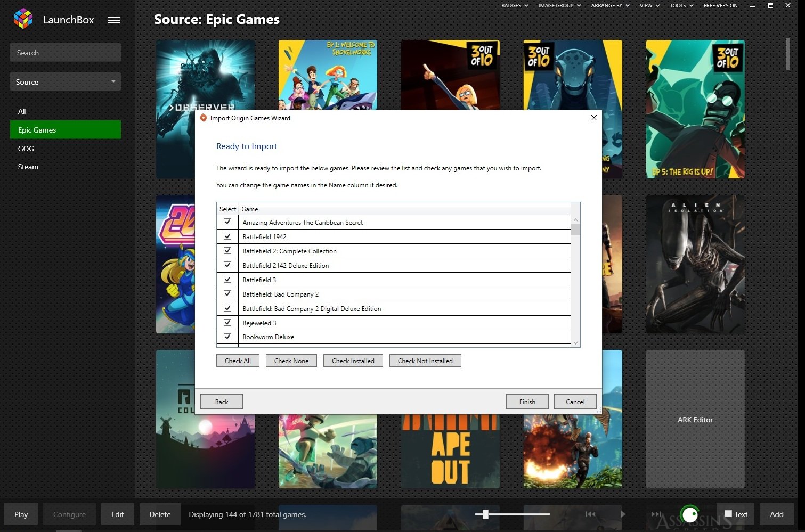Click the Add button

[777, 514]
